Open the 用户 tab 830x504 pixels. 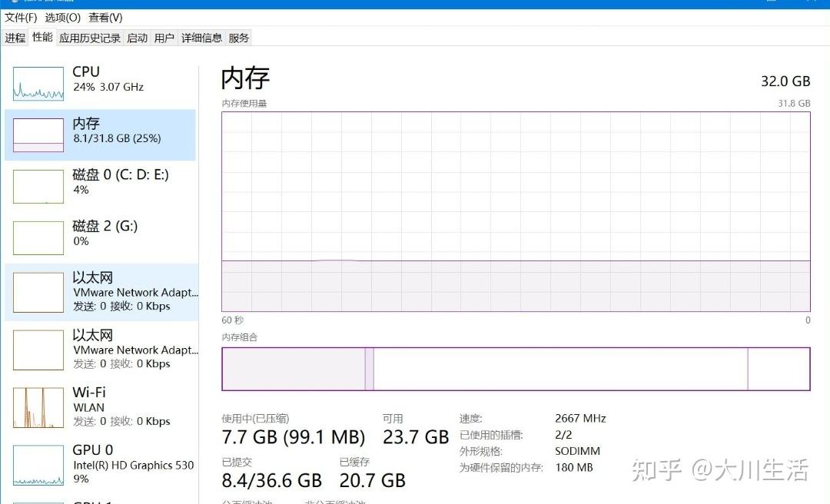tap(164, 37)
